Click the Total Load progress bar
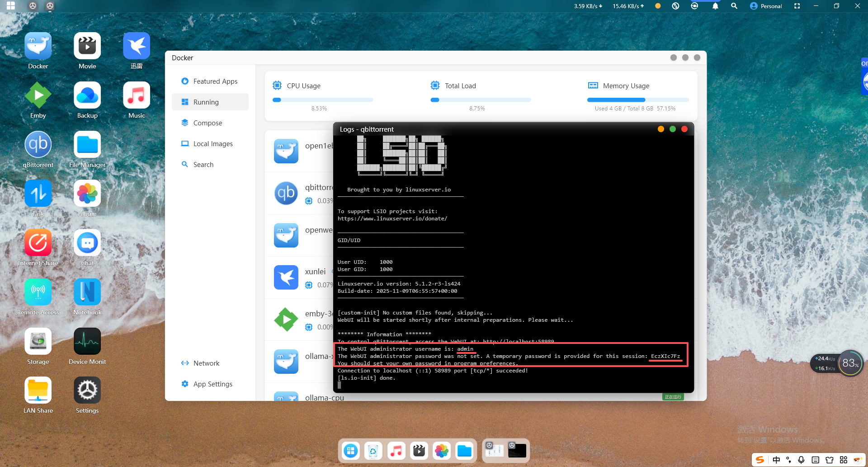 481,100
